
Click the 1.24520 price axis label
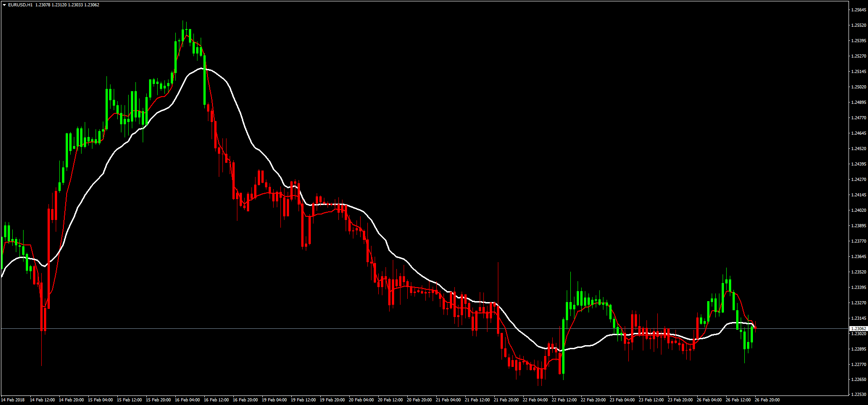[x=859, y=149]
